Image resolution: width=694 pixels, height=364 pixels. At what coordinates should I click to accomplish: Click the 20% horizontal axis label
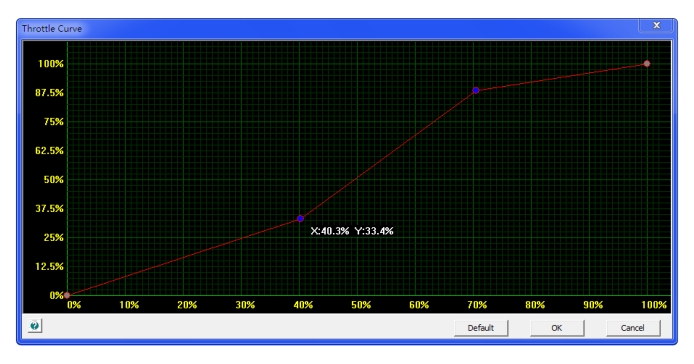pos(187,305)
